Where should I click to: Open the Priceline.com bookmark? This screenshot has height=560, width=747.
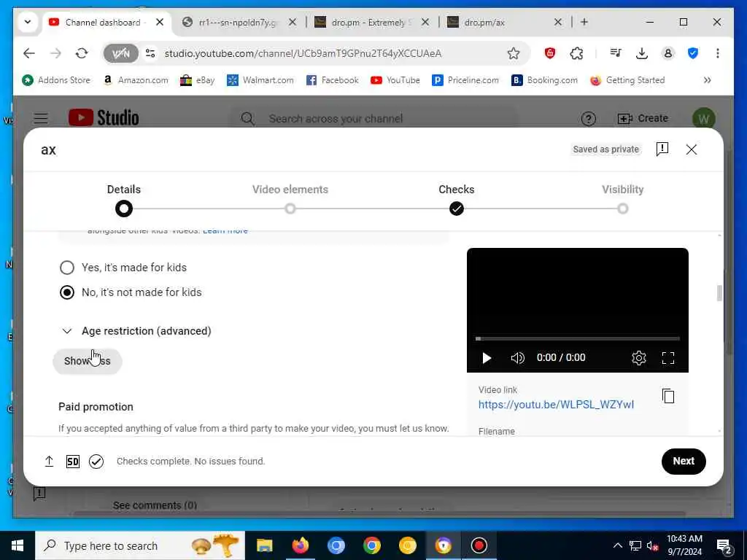(x=465, y=80)
